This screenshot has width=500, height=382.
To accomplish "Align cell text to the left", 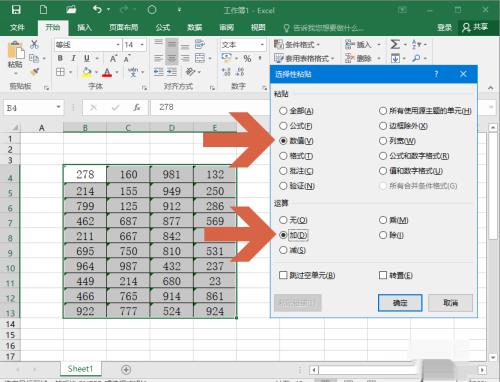I will coord(158,58).
